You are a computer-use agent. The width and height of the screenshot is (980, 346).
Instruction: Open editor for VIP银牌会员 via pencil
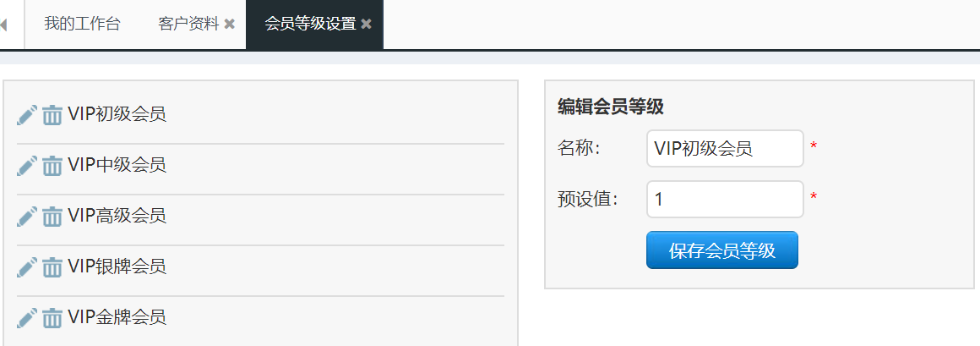(x=27, y=267)
